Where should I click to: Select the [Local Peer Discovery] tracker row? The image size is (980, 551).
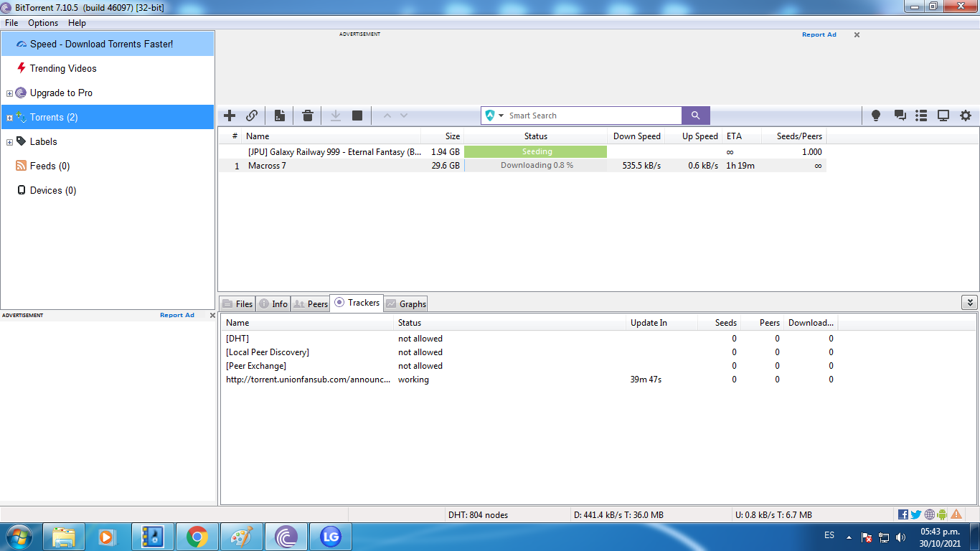tap(529, 352)
